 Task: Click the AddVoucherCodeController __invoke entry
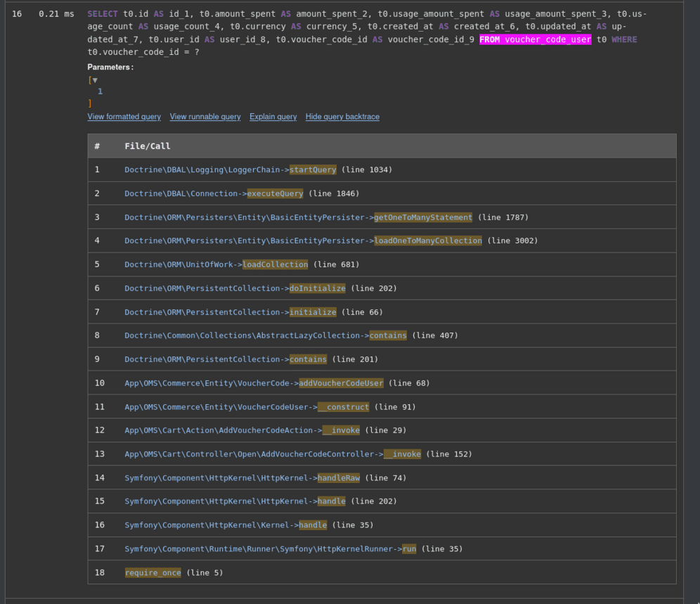click(272, 454)
